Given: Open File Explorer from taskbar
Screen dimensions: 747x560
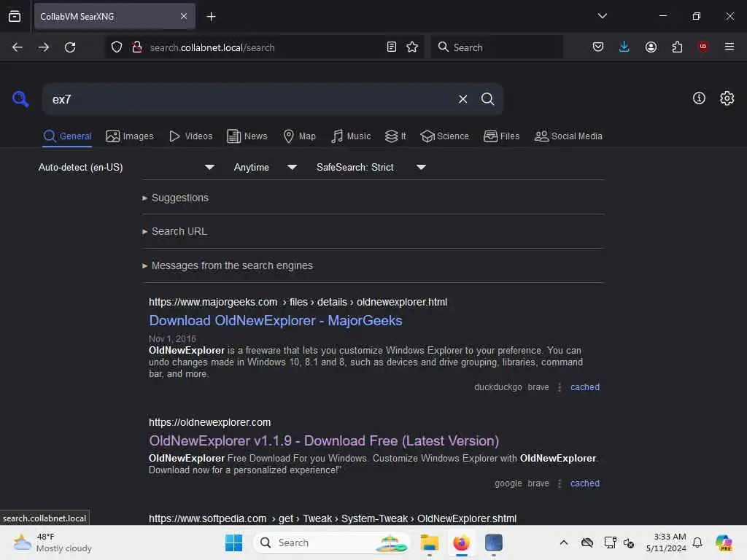Looking at the screenshot, I should click(429, 542).
